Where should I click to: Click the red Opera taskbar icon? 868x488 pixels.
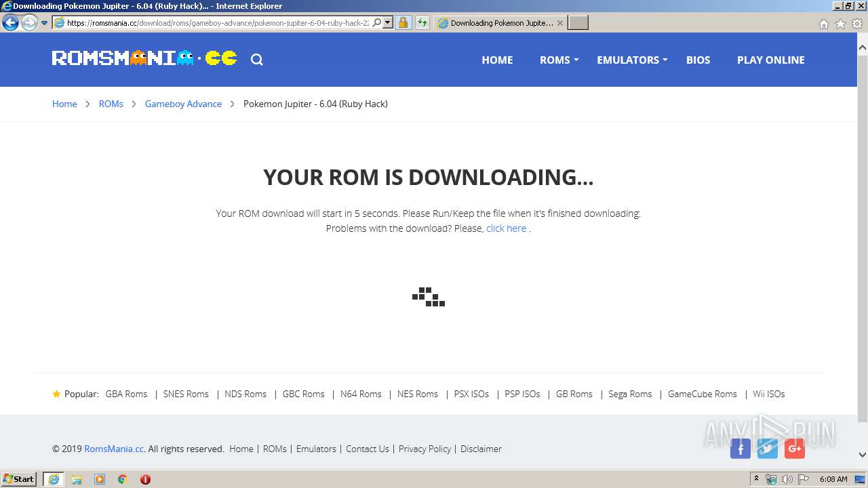(x=145, y=479)
